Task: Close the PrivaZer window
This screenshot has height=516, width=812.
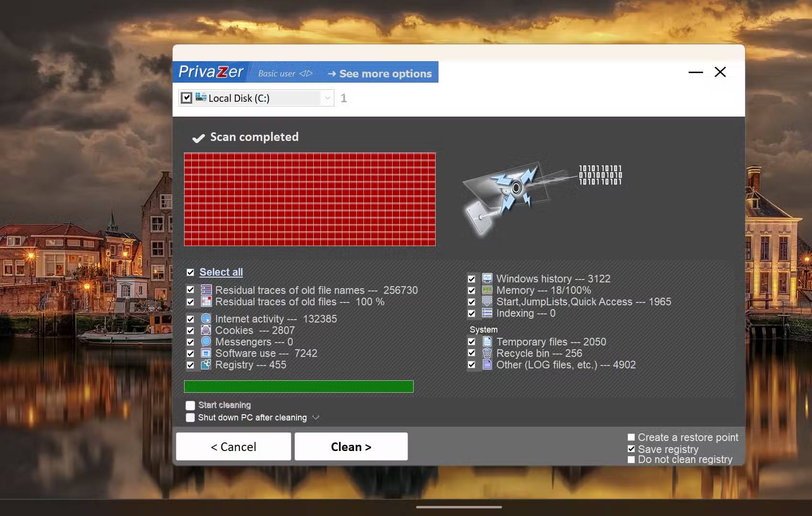Action: [x=720, y=72]
